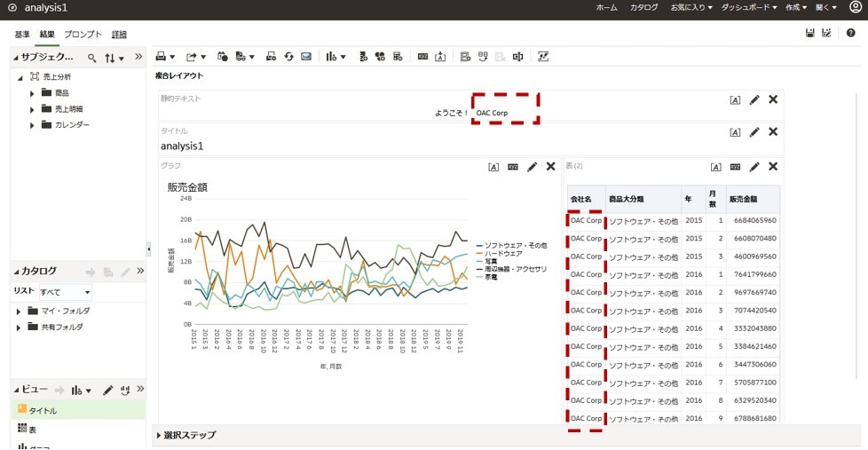
Task: Open the help question mark icon
Action: click(851, 33)
